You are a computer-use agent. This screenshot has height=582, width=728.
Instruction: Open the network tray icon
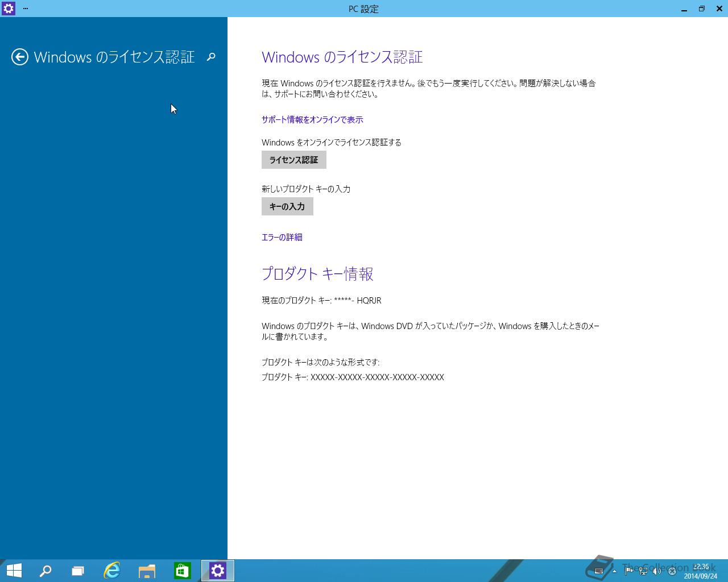tap(643, 571)
